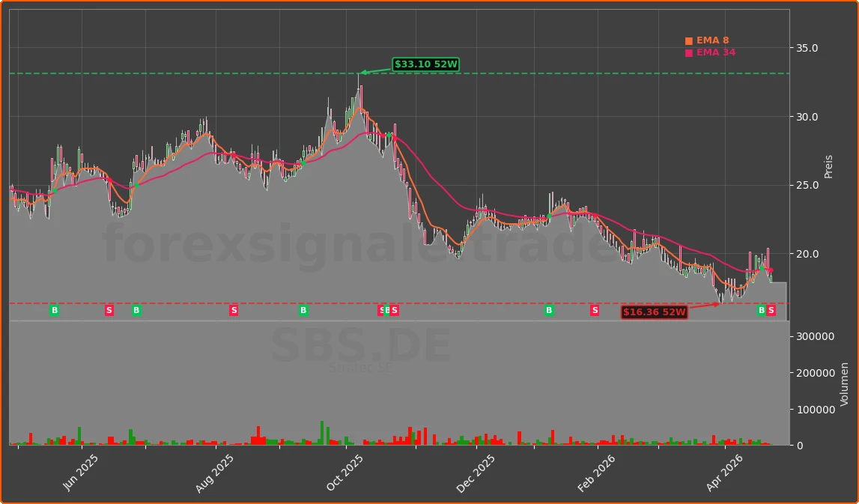Image resolution: width=859 pixels, height=504 pixels.
Task: Click the final S sell marker in April 2026
Action: (x=771, y=311)
